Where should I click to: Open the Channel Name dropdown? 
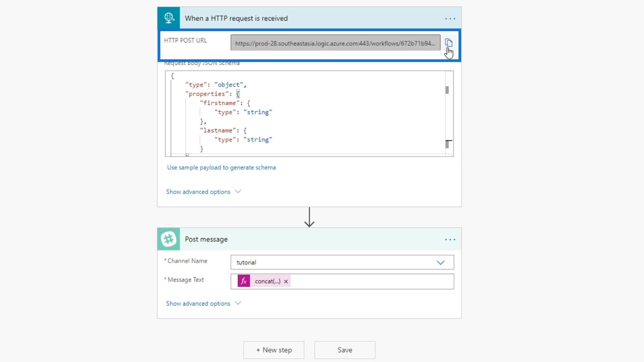pos(440,262)
